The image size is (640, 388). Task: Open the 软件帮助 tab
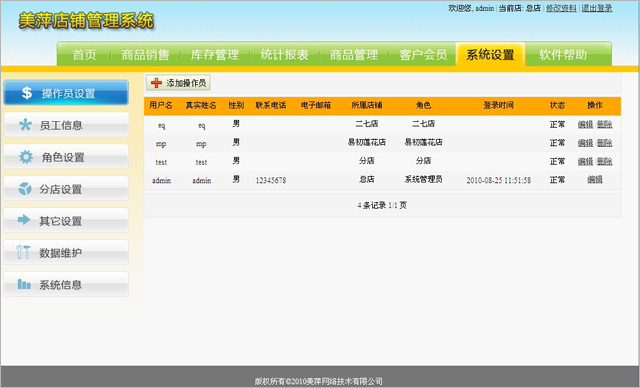[563, 55]
